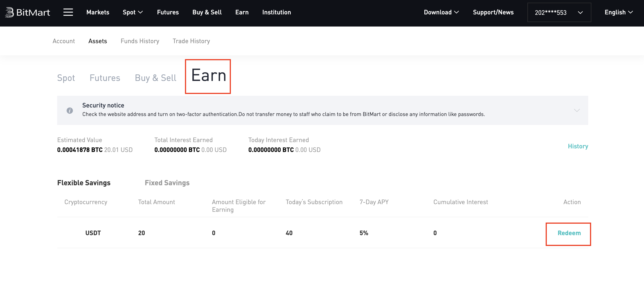Open the hamburger menu icon

(68, 12)
